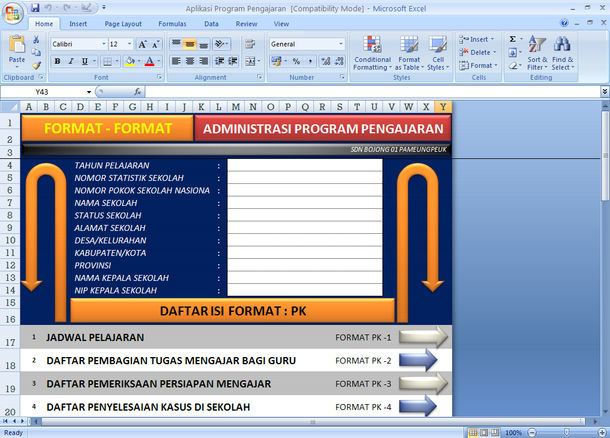The image size is (610, 438).
Task: Open Sort & Filter dropdown
Action: tap(537, 53)
